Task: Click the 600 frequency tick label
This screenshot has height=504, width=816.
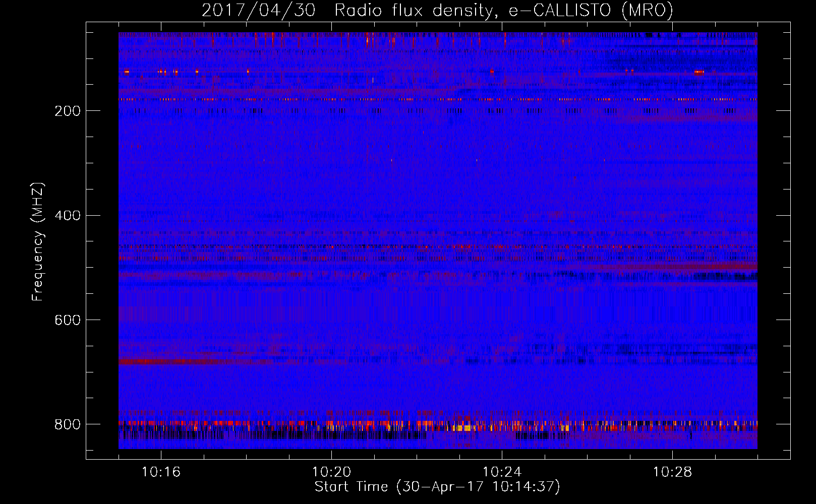Action: tap(68, 320)
